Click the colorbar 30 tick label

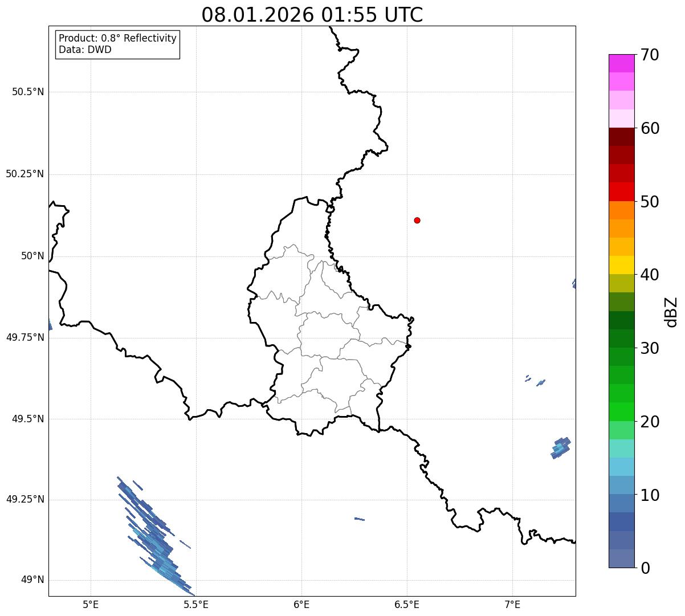[650, 348]
